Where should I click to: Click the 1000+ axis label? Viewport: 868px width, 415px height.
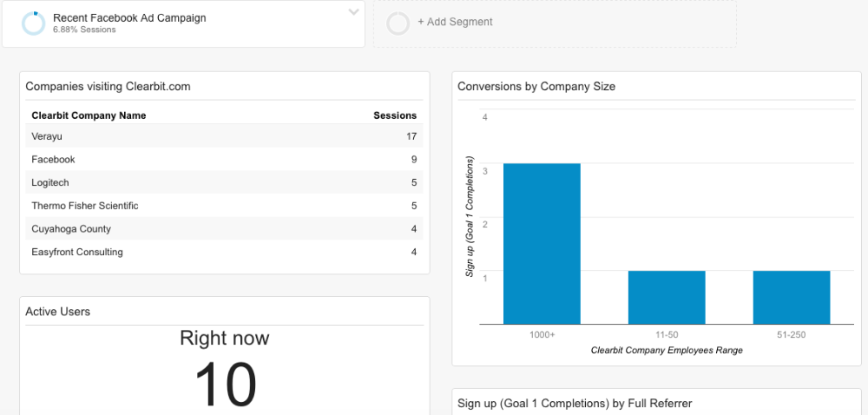(x=542, y=335)
